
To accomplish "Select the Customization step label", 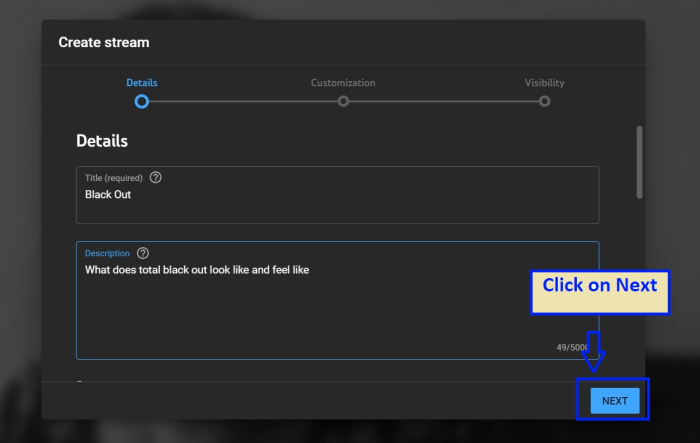I will (x=343, y=83).
